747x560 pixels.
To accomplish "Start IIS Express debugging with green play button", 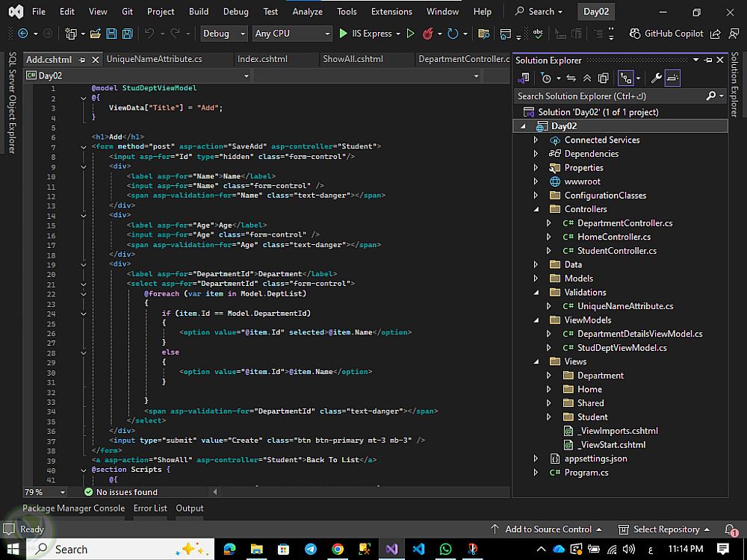I will [343, 34].
